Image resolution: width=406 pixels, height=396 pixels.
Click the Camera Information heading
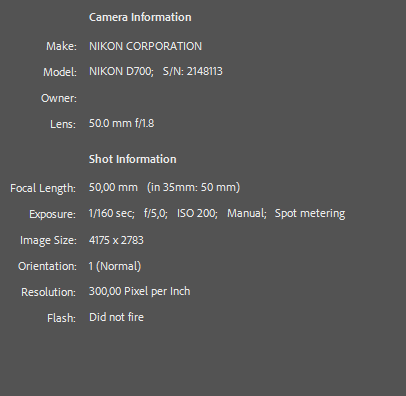point(140,17)
